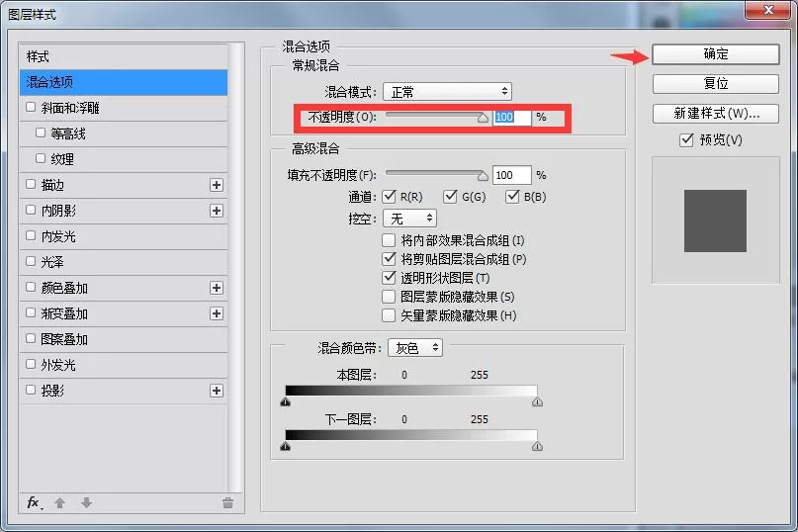Check 矢量蒙版隐藏效果(H) option
Image resolution: width=798 pixels, height=532 pixels.
[389, 315]
